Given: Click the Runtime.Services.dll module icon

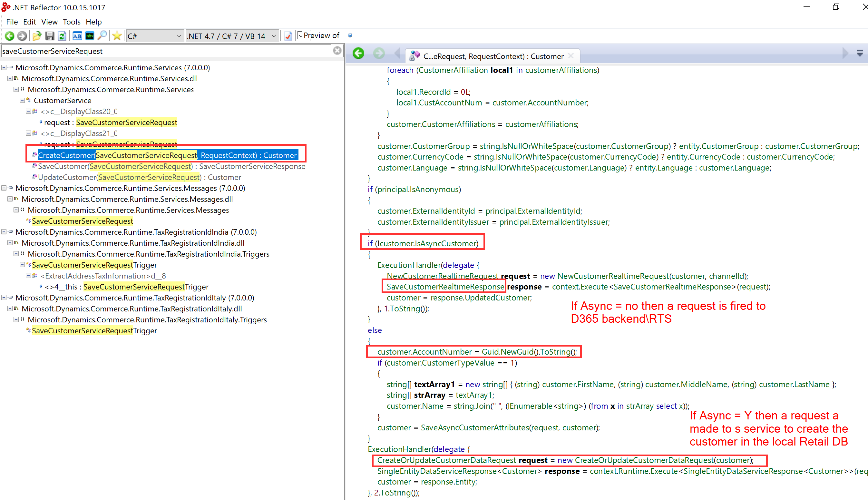Looking at the screenshot, I should (16, 78).
